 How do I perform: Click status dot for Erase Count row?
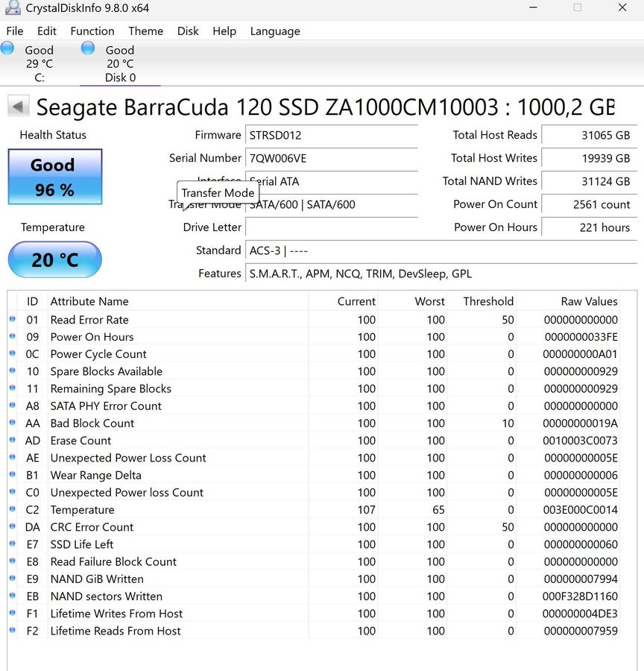(x=13, y=439)
